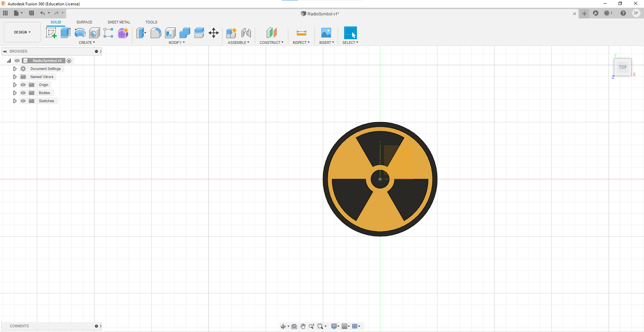Click the New Component icon
This screenshot has width=644, height=332.
click(231, 33)
